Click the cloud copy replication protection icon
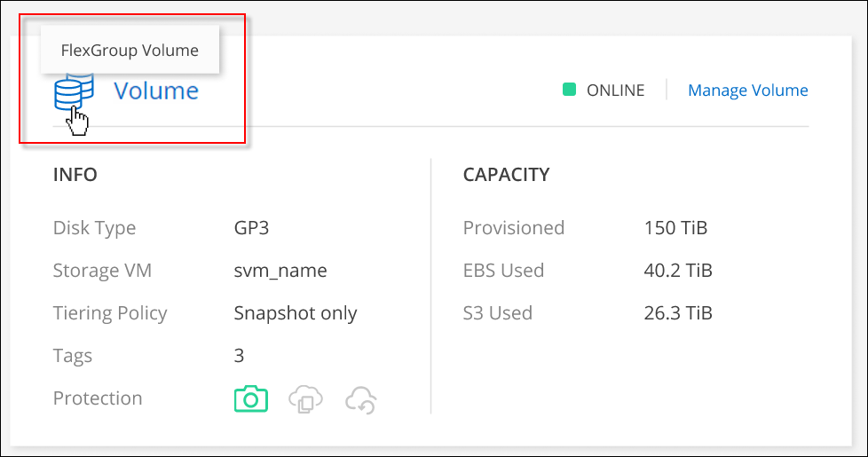Screen dimensions: 868x457 coord(305,399)
